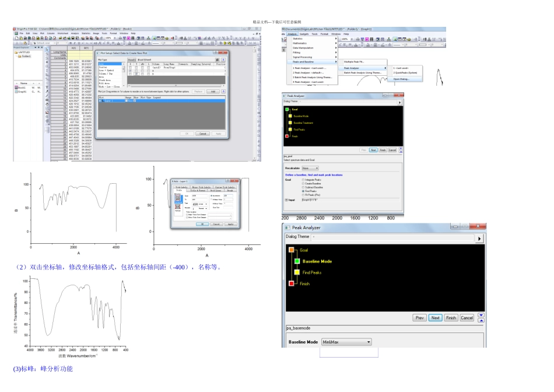This screenshot has height=392, width=554.
Task: Open the Recalculate dropdown
Action: (309, 167)
